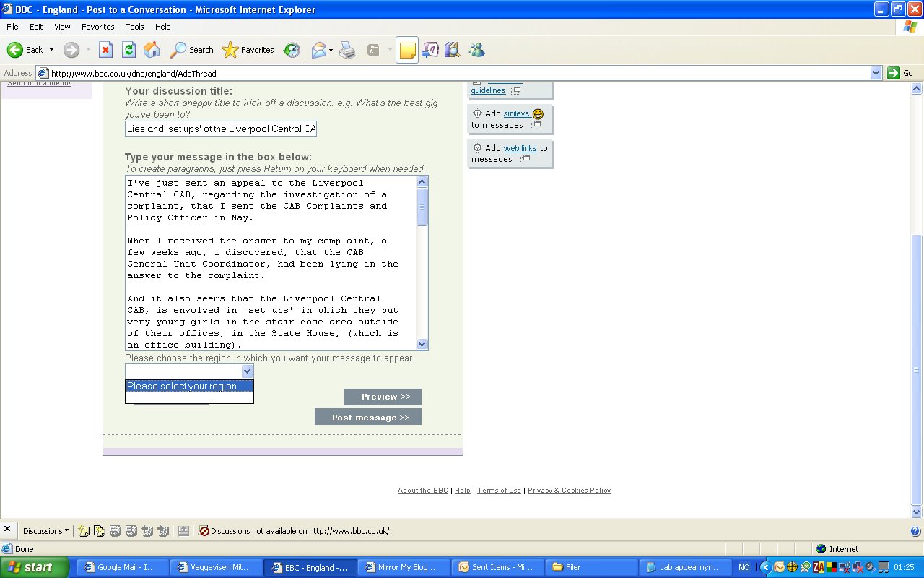
Task: Switch to Google Mail taskbar window
Action: point(123,567)
